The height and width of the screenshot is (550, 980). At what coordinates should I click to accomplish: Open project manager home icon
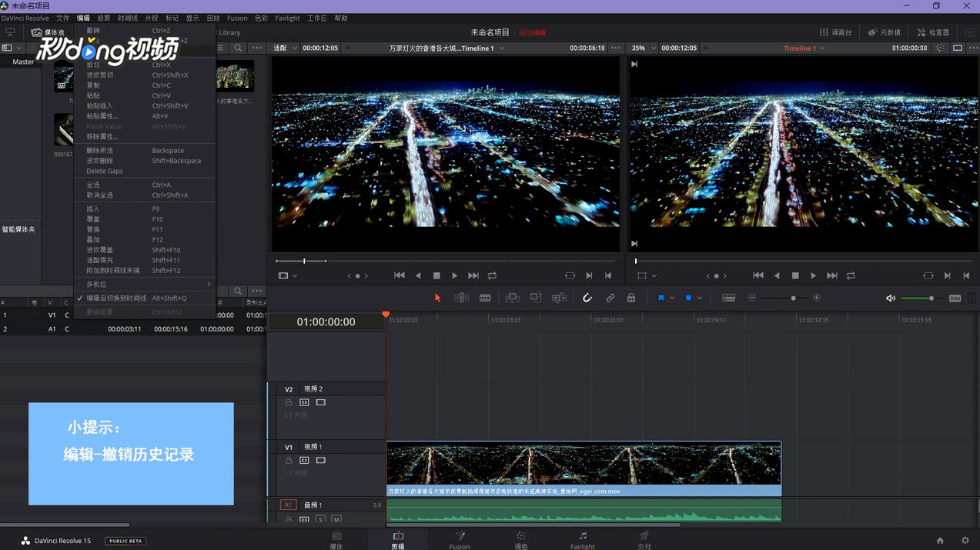point(940,541)
